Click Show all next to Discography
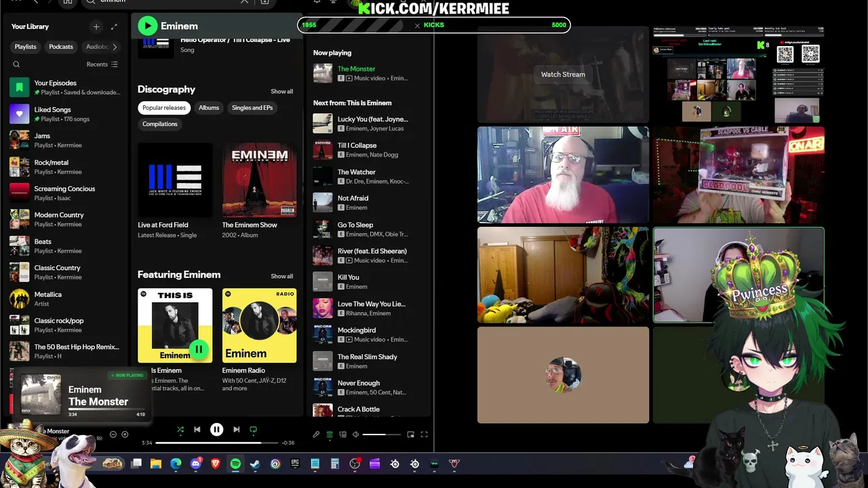Screen dimensions: 868x488 pos(282,91)
